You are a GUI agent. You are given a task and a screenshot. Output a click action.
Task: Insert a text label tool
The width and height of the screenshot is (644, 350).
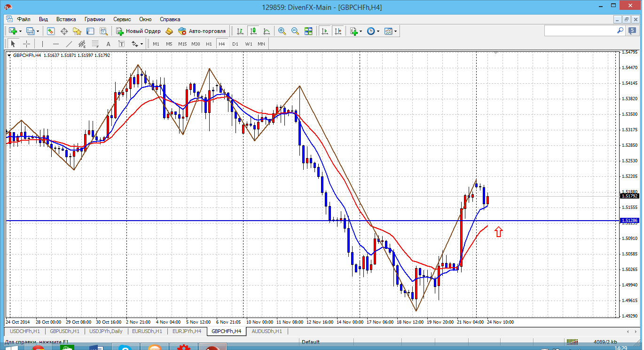pyautogui.click(x=108, y=44)
